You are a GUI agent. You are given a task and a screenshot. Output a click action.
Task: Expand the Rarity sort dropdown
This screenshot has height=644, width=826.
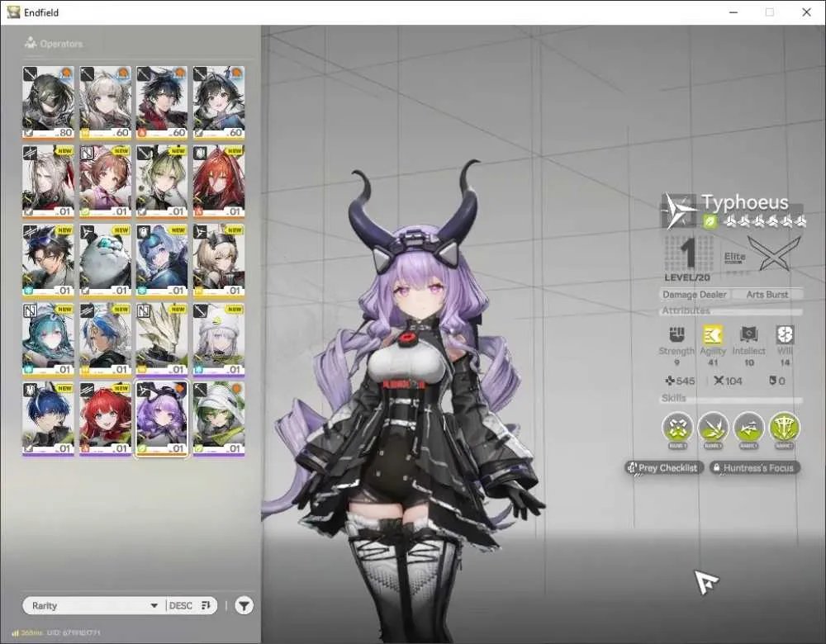tap(94, 605)
